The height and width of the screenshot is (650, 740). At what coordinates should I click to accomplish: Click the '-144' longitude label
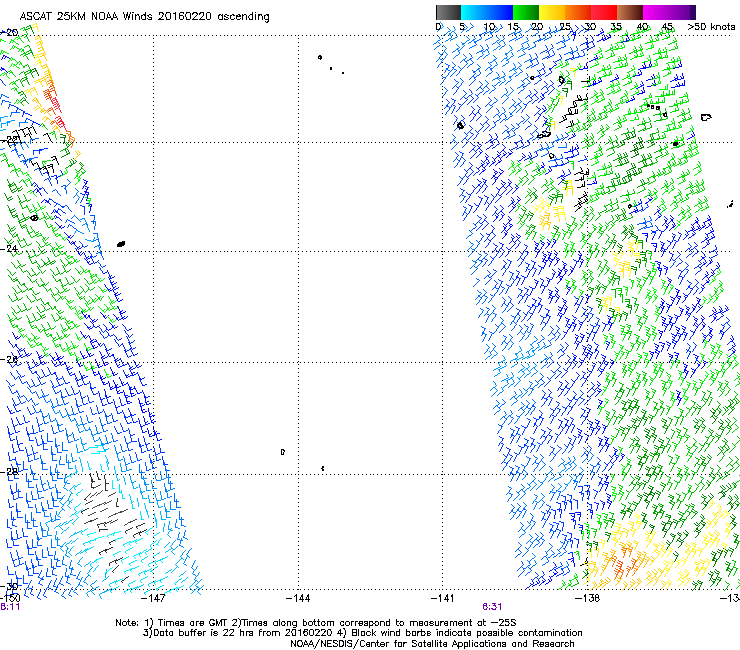(298, 599)
